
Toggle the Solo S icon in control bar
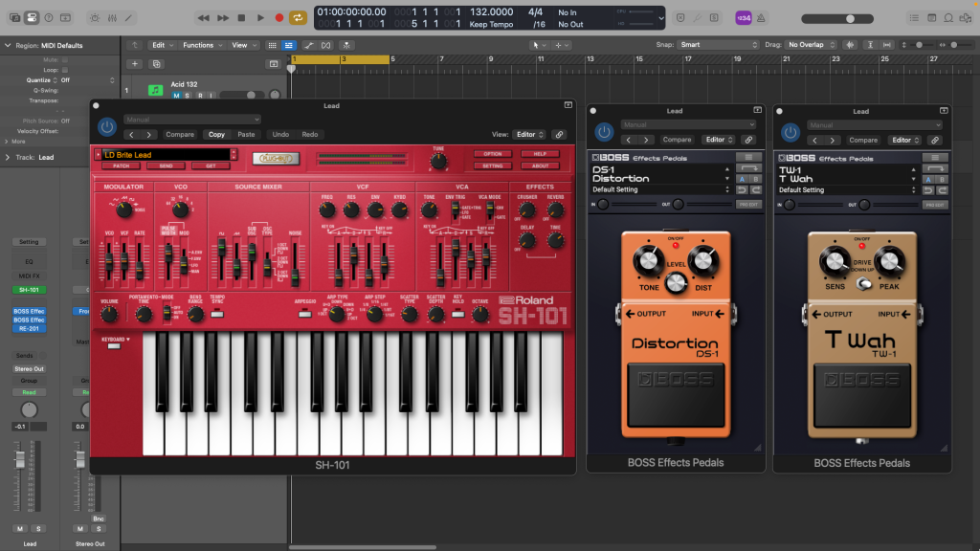714,18
